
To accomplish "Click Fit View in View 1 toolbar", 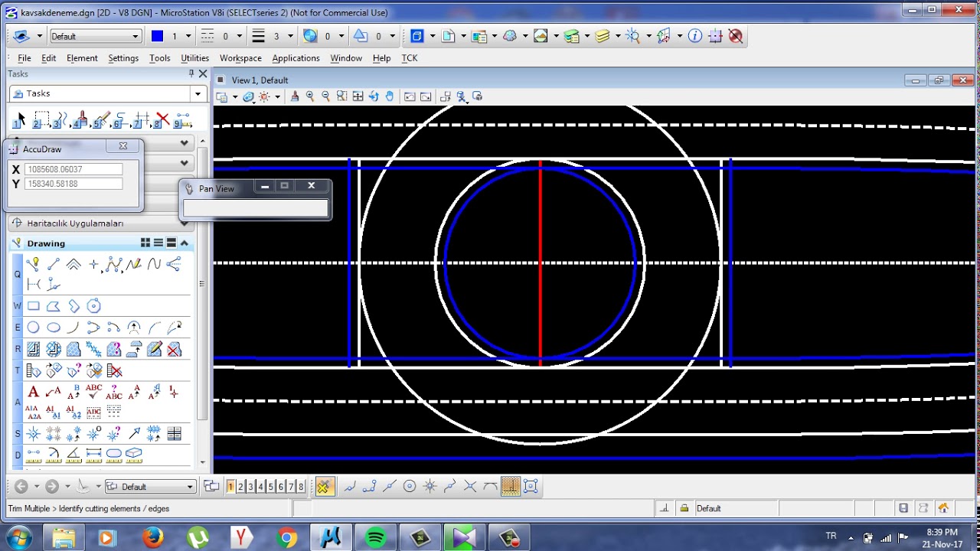I will 358,96.
